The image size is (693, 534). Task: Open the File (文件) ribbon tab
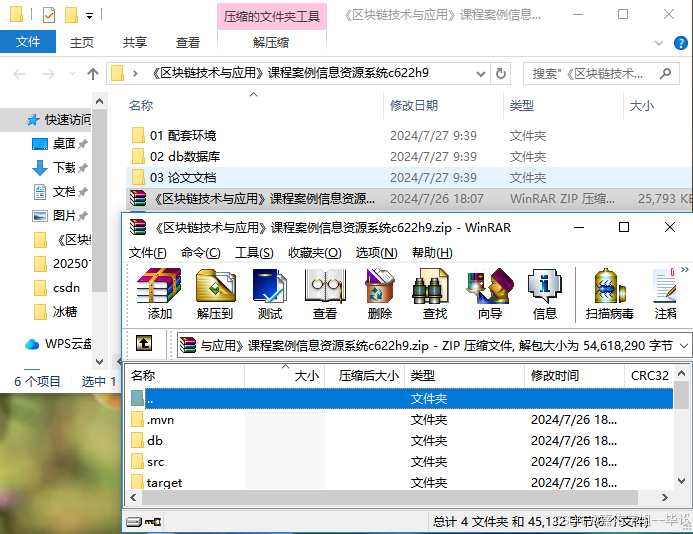click(x=28, y=42)
